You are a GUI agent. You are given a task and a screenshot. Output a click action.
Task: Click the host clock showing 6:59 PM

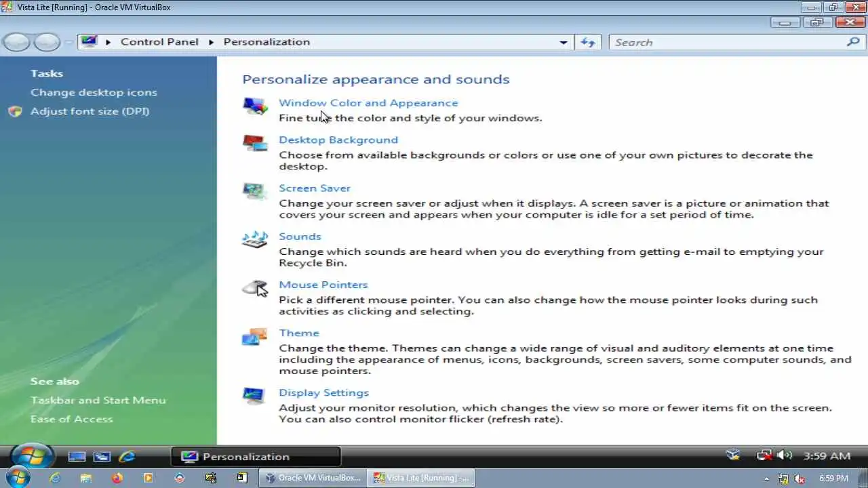(833, 479)
